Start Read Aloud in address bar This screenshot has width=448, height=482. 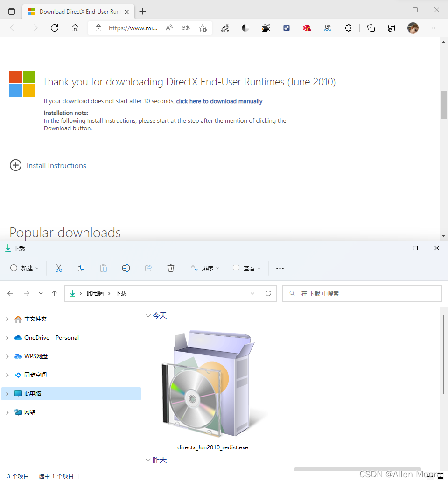click(169, 28)
